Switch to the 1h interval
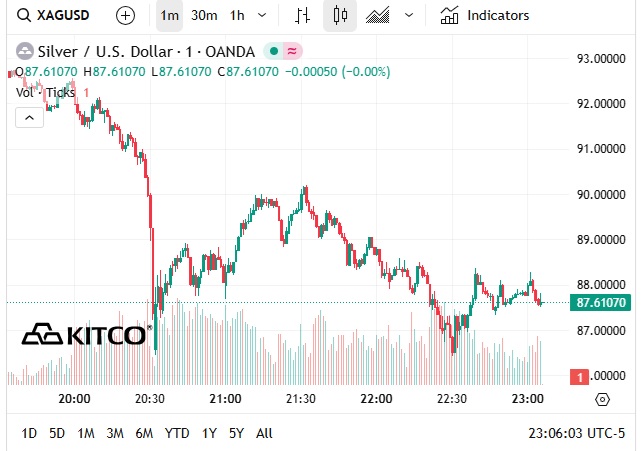The height and width of the screenshot is (451, 641). click(x=237, y=16)
